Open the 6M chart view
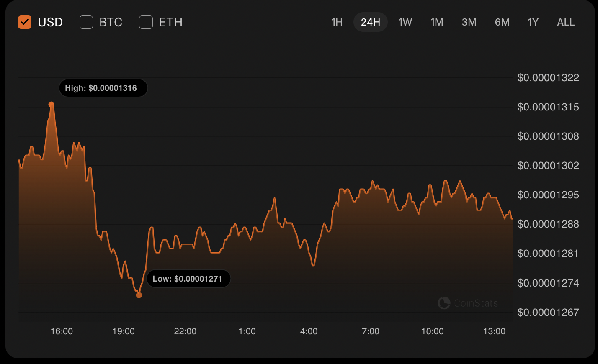This screenshot has width=598, height=364. (x=502, y=22)
